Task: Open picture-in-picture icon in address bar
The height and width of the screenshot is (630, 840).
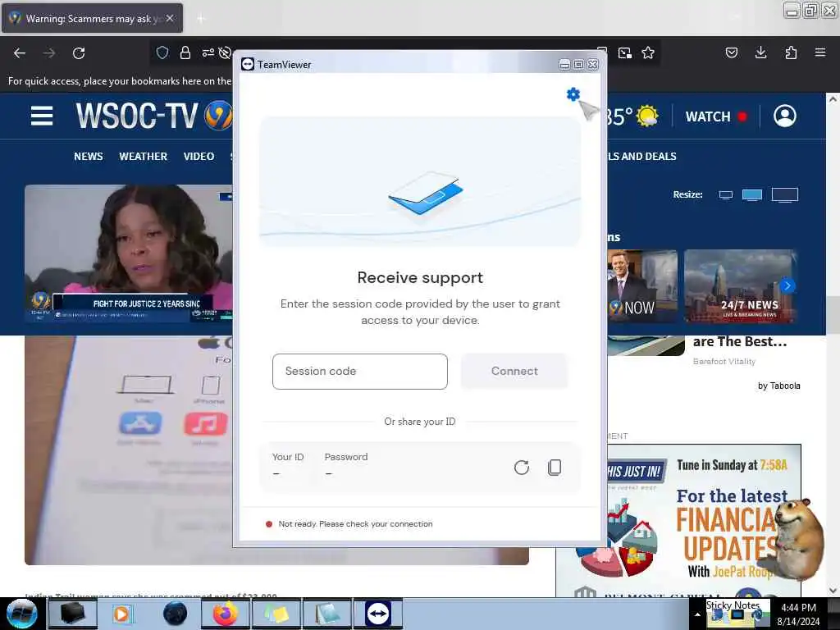Action: [x=624, y=52]
